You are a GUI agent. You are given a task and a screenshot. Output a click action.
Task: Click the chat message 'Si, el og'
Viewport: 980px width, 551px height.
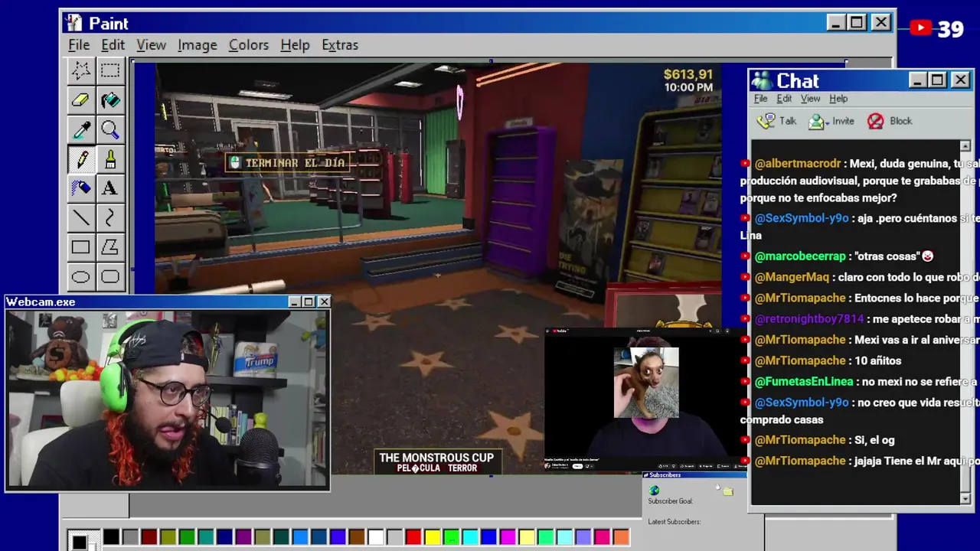[876, 440]
